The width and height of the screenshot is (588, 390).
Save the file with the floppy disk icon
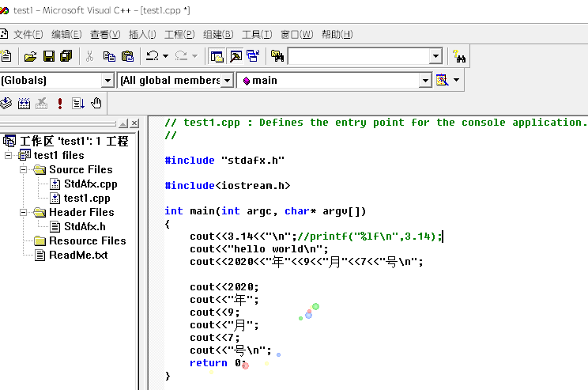[49, 56]
